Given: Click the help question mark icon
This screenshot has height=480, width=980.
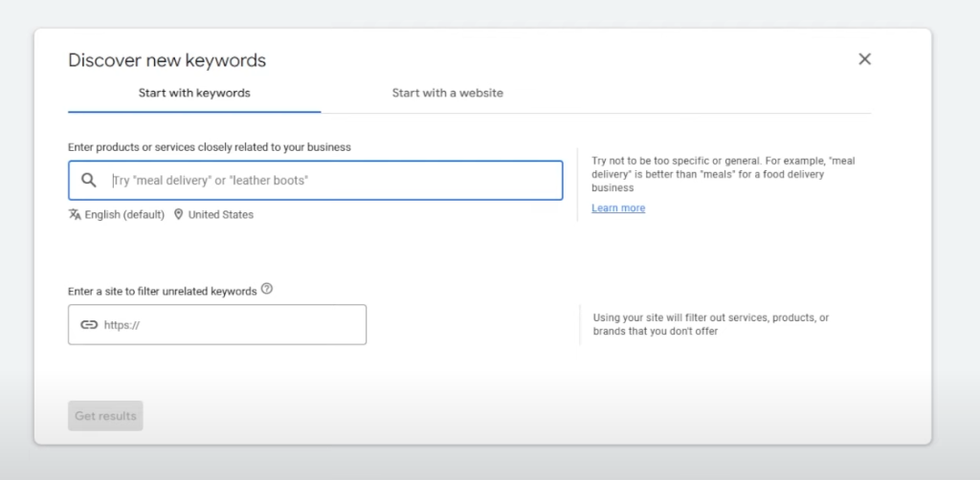Looking at the screenshot, I should point(267,289).
